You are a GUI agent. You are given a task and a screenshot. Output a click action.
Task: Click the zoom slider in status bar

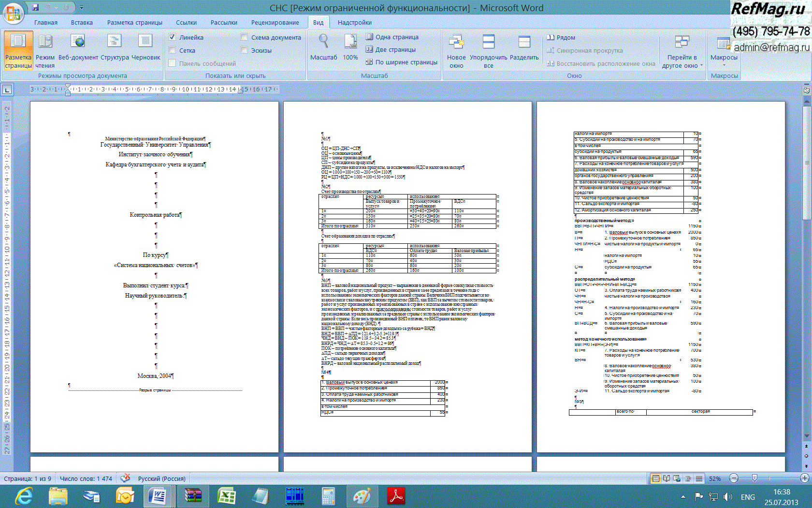click(x=754, y=478)
